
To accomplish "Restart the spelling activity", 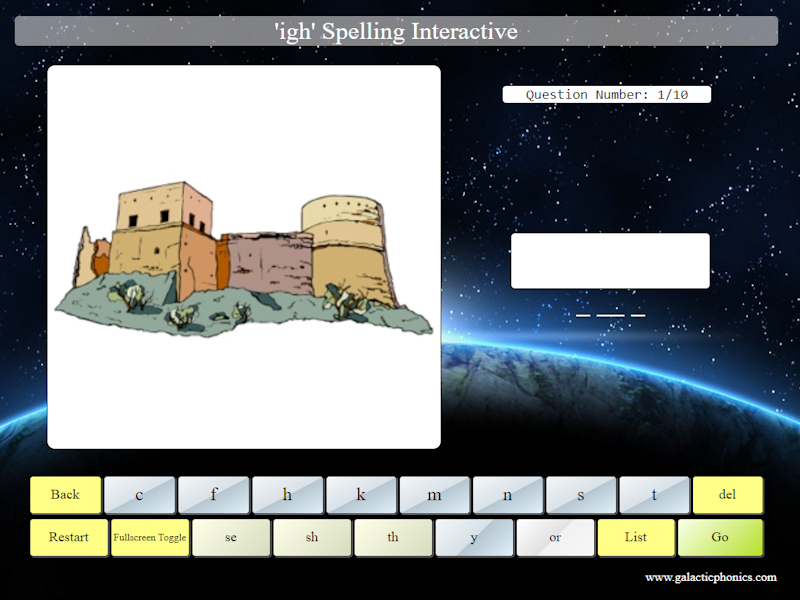I will point(68,538).
